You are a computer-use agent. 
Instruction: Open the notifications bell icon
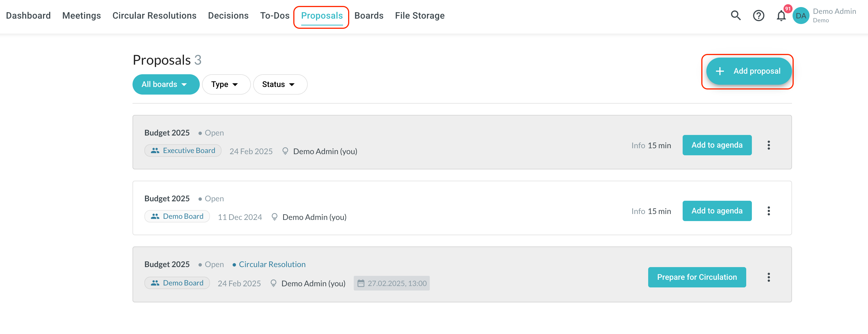pyautogui.click(x=781, y=16)
